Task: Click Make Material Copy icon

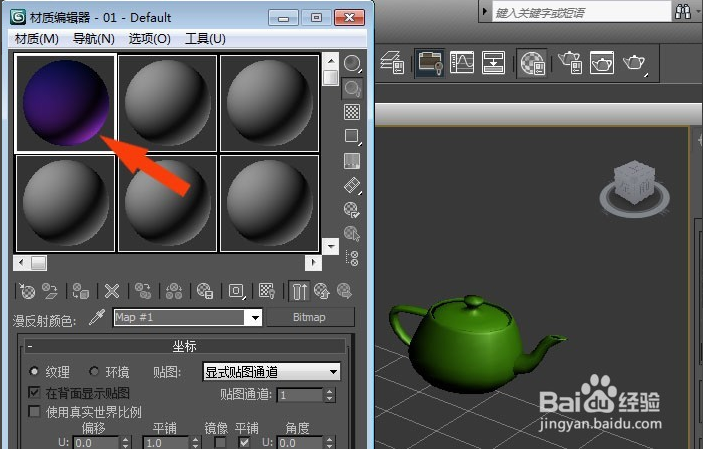Action: pyautogui.click(x=143, y=291)
